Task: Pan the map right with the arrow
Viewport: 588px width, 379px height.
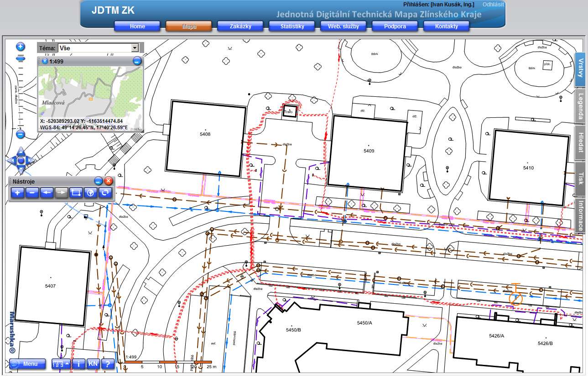Action: 30,161
